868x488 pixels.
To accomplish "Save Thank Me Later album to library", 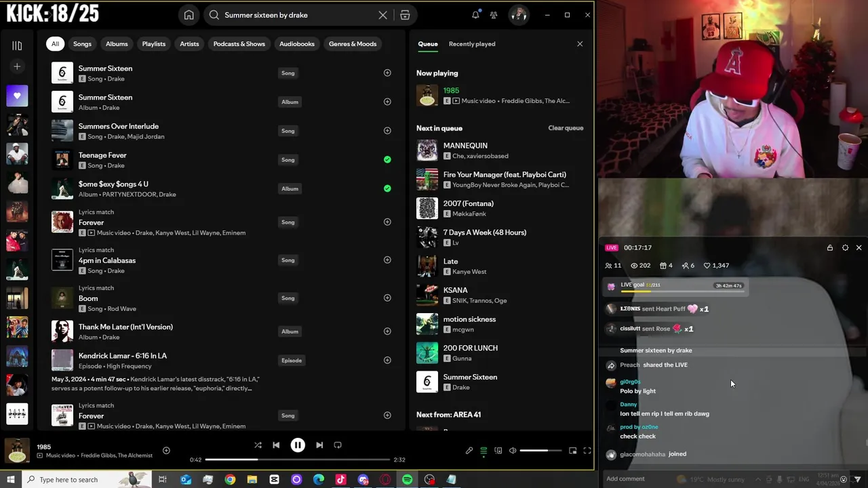I will pyautogui.click(x=387, y=331).
